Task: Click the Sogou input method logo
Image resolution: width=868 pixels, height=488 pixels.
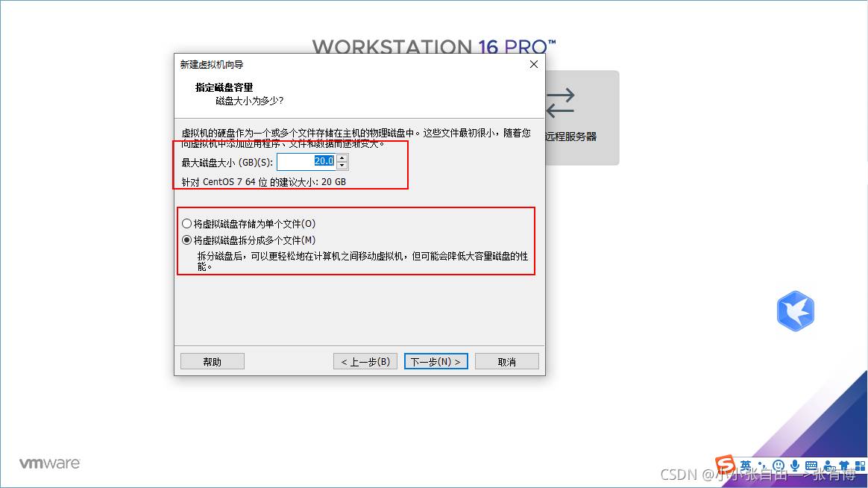Action: [x=725, y=465]
